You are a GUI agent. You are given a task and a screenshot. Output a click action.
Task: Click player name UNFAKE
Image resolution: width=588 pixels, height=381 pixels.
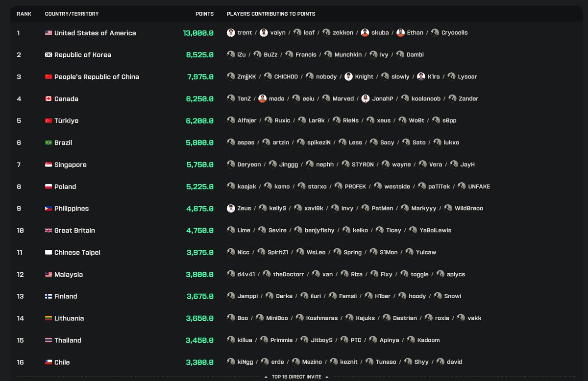point(479,187)
